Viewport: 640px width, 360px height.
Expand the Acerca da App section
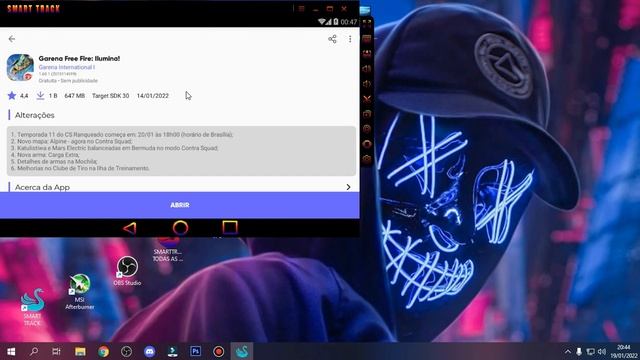180,187
